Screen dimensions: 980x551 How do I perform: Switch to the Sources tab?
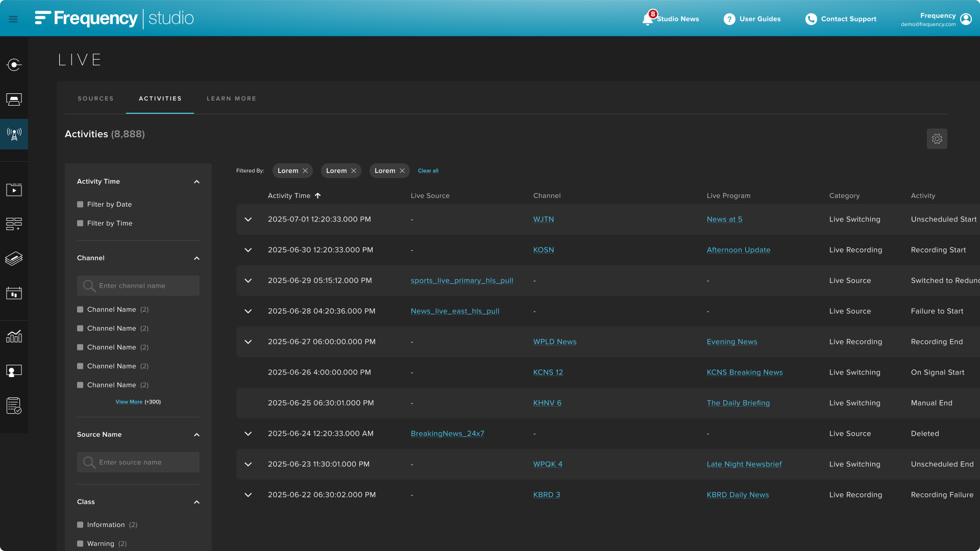click(95, 98)
